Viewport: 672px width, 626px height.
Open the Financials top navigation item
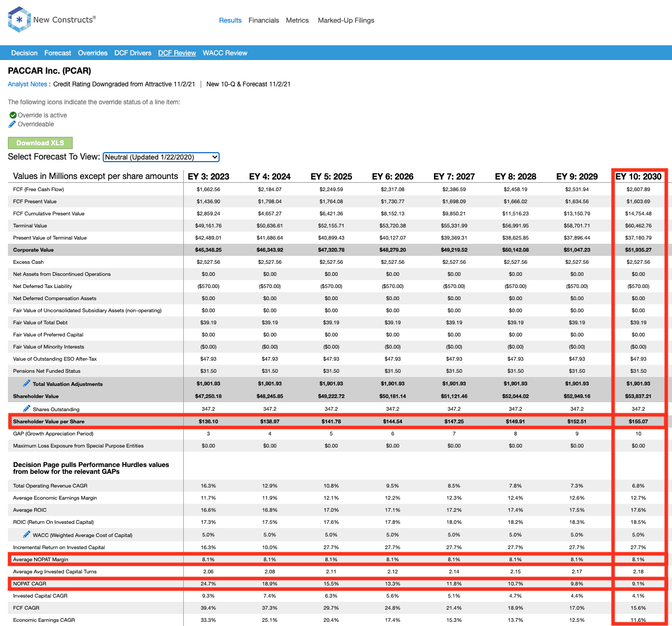pyautogui.click(x=264, y=20)
